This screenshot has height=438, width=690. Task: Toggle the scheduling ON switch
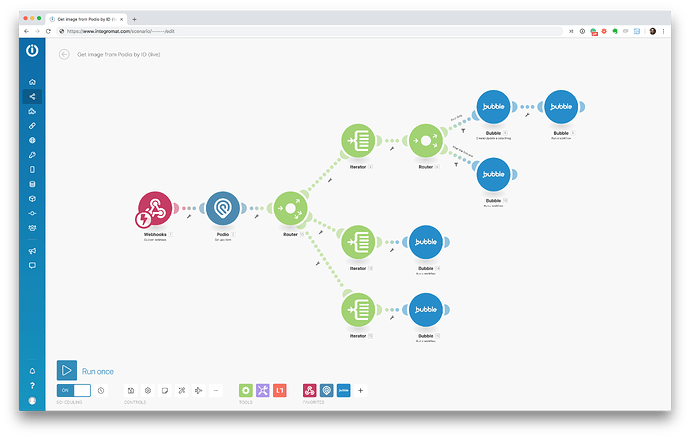73,390
